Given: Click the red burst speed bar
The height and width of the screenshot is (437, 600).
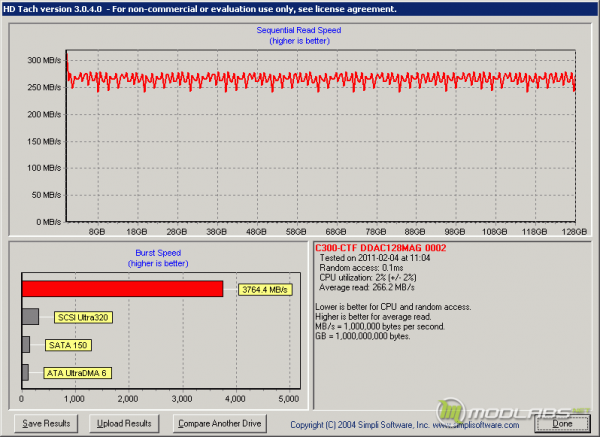Looking at the screenshot, I should tap(122, 289).
